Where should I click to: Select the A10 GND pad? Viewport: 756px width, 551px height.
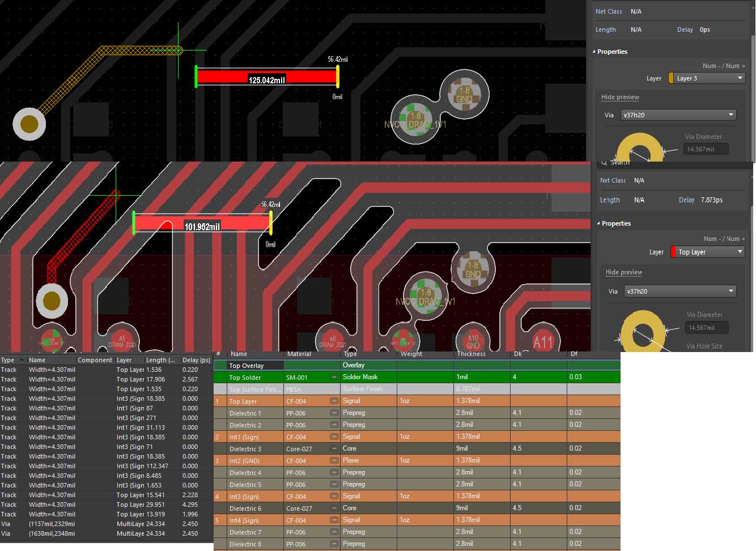(x=473, y=341)
